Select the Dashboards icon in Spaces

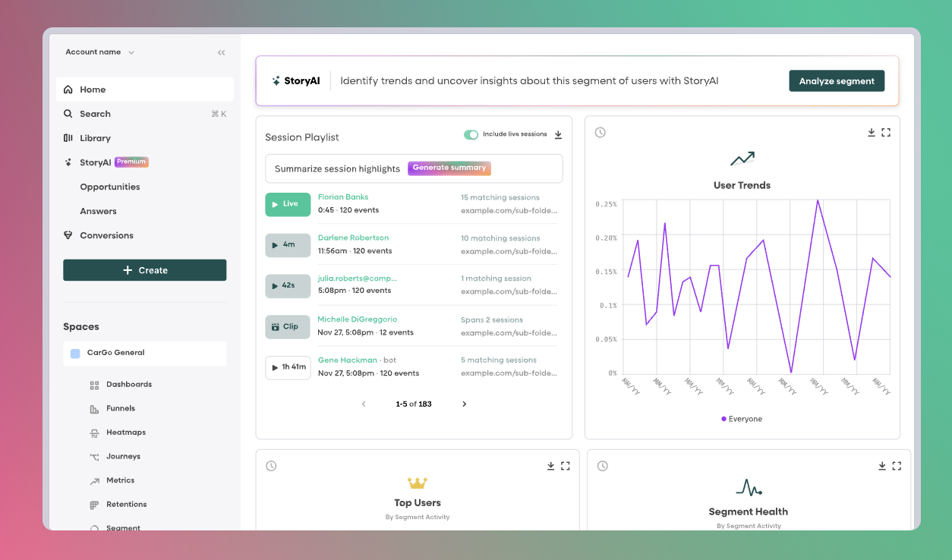94,384
